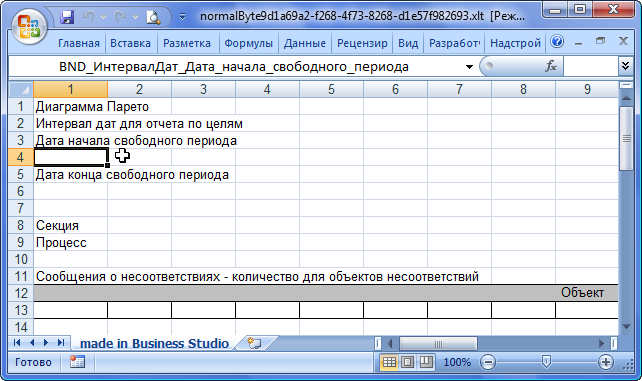The width and height of the screenshot is (642, 381).
Task: Switch to Normal view in status bar
Action: tap(389, 362)
